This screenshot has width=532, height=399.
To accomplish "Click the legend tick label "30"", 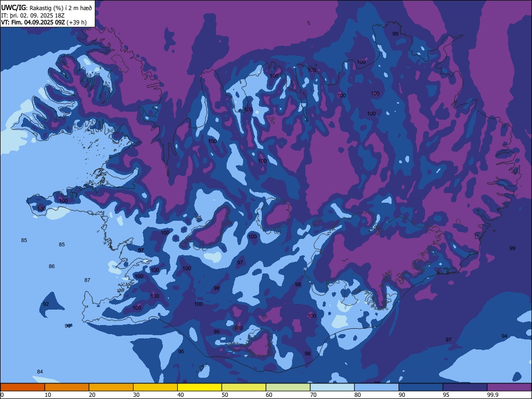I will pyautogui.click(x=136, y=395).
